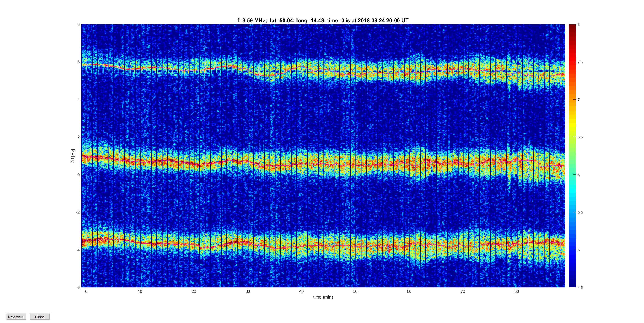Click the colorbar next to the spectrogram
This screenshot has height=323, width=644.
tap(572, 156)
